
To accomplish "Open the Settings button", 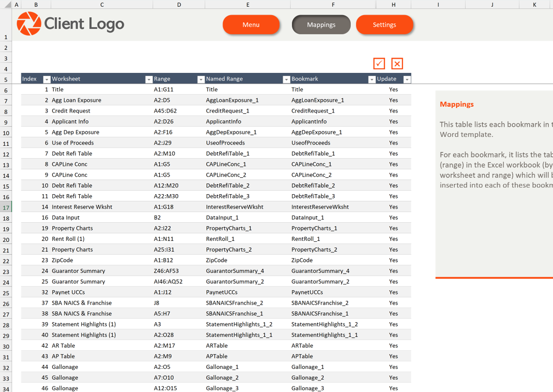I will coord(385,24).
